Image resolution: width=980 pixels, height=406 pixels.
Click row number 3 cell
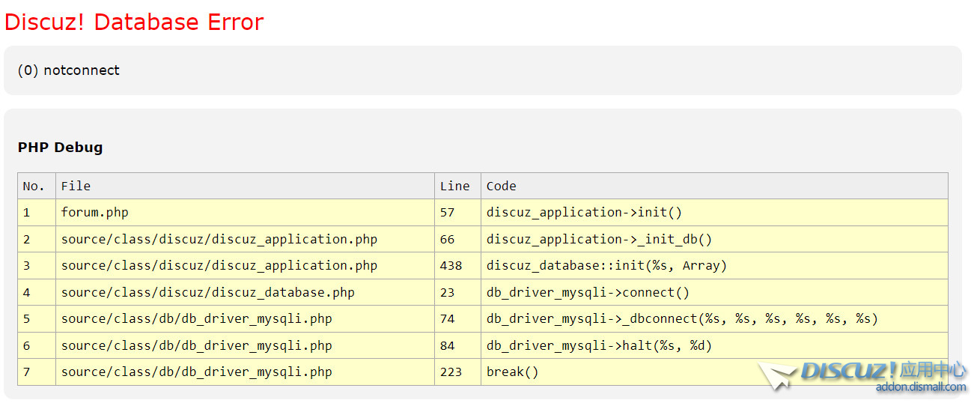click(x=37, y=266)
